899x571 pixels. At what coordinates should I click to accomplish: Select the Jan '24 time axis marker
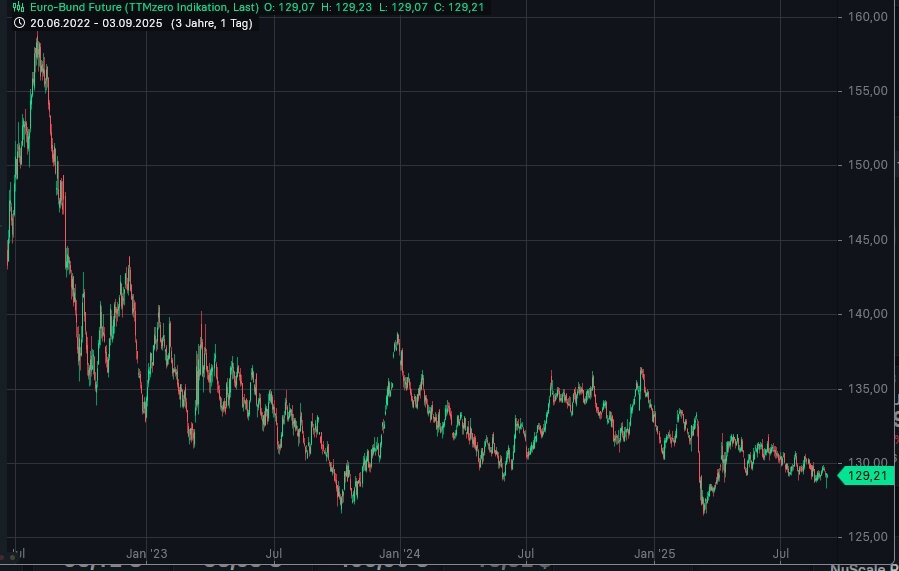[400, 552]
